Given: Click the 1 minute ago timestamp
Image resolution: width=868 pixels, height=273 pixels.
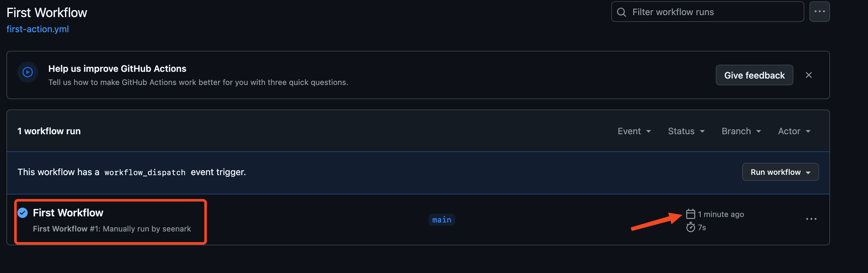Looking at the screenshot, I should [721, 214].
